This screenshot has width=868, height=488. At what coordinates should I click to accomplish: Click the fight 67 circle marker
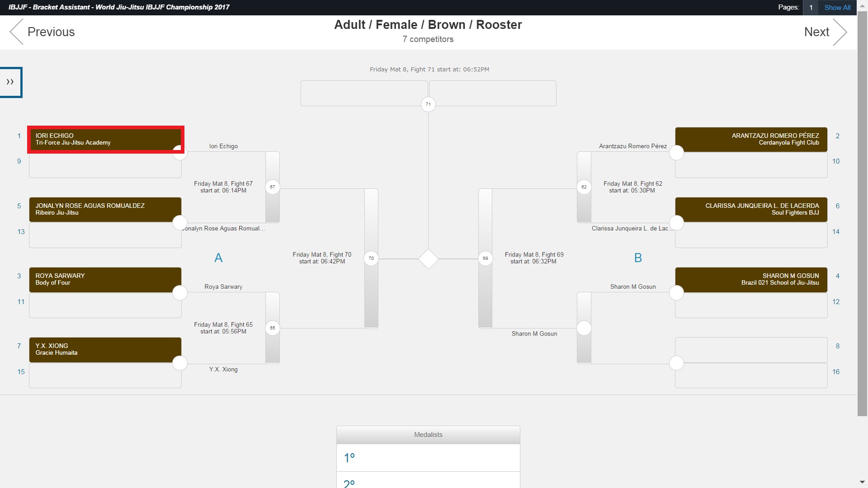(273, 187)
